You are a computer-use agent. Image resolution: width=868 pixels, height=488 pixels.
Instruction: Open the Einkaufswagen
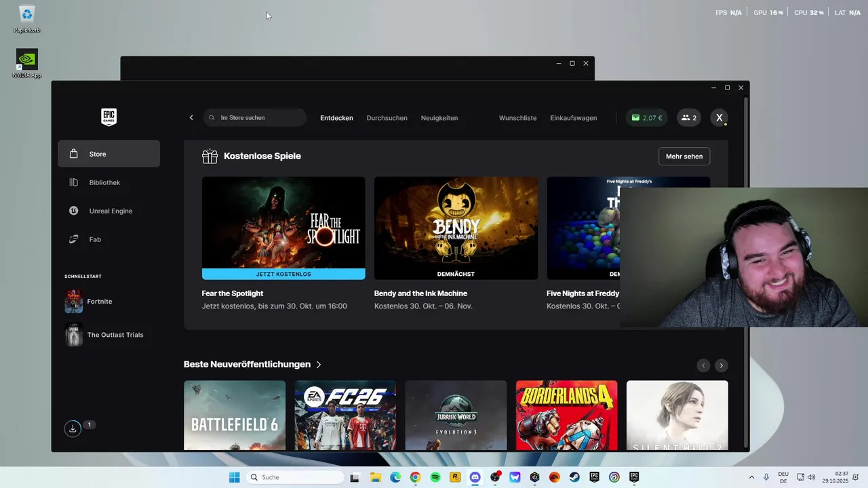pyautogui.click(x=573, y=118)
